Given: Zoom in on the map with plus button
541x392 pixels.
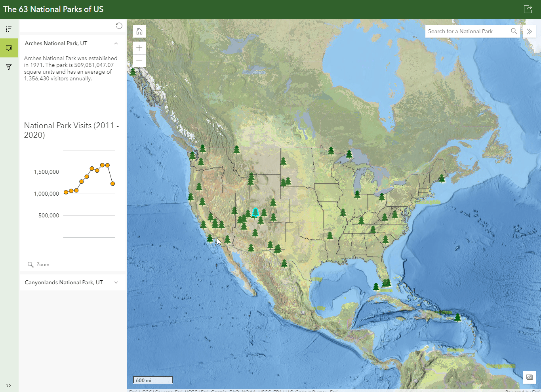Looking at the screenshot, I should click(x=139, y=48).
